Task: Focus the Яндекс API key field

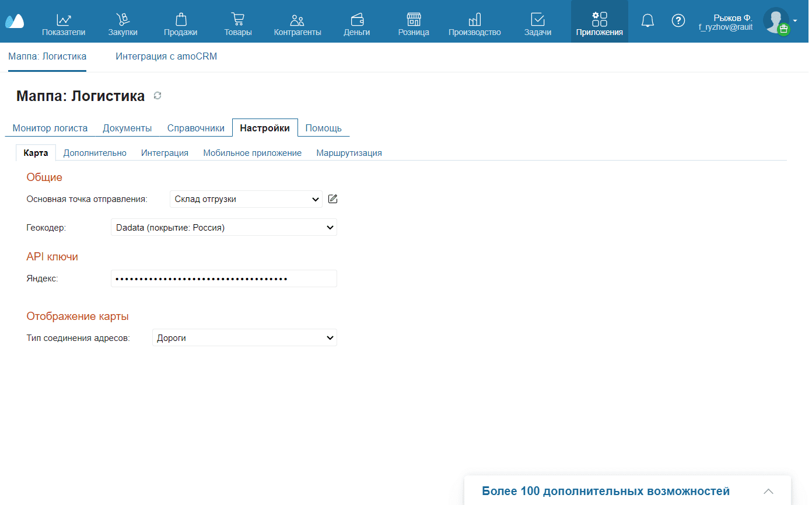Action: pyautogui.click(x=224, y=278)
